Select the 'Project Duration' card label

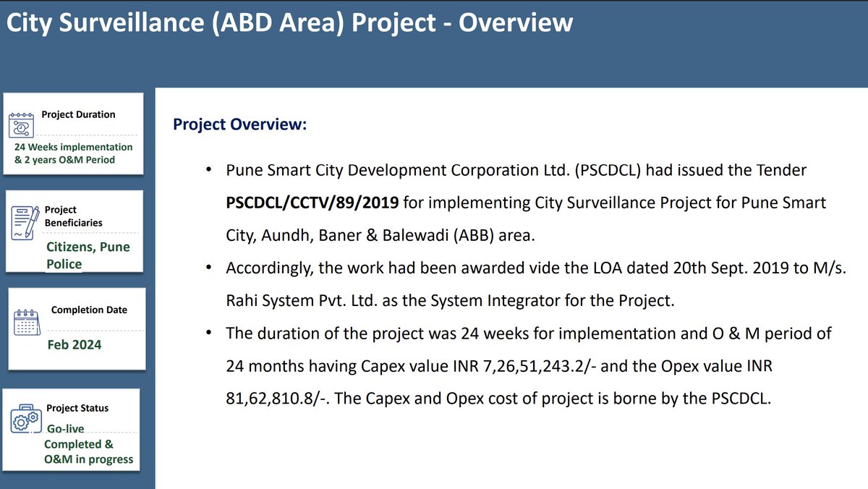tap(78, 114)
